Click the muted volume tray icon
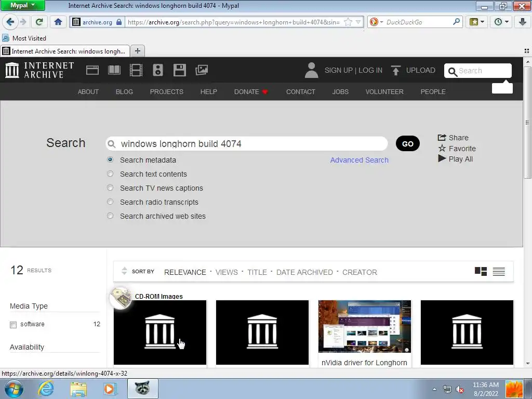Image resolution: width=532 pixels, height=399 pixels. (x=460, y=389)
